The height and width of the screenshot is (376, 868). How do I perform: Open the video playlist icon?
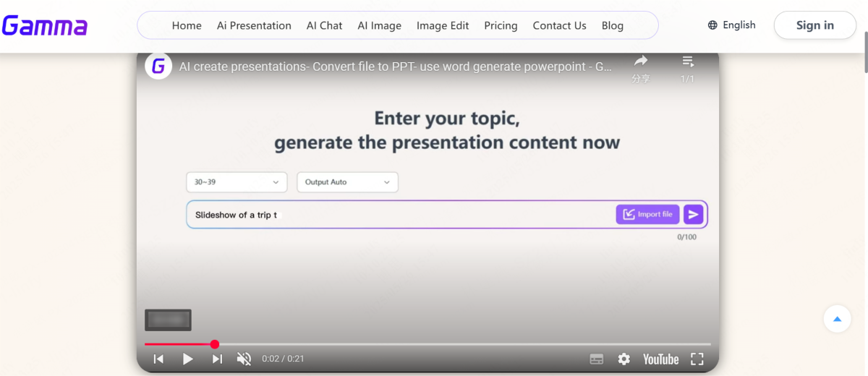[687, 62]
